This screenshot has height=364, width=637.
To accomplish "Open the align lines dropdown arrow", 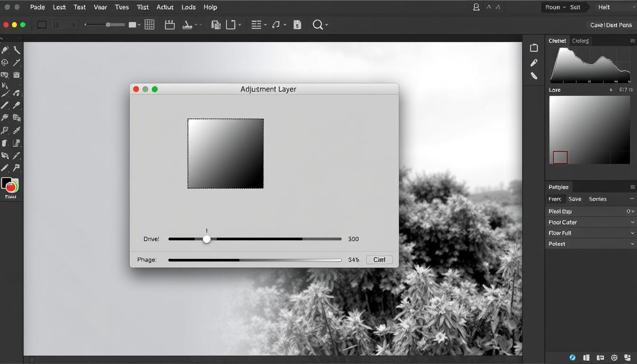I will [x=265, y=25].
